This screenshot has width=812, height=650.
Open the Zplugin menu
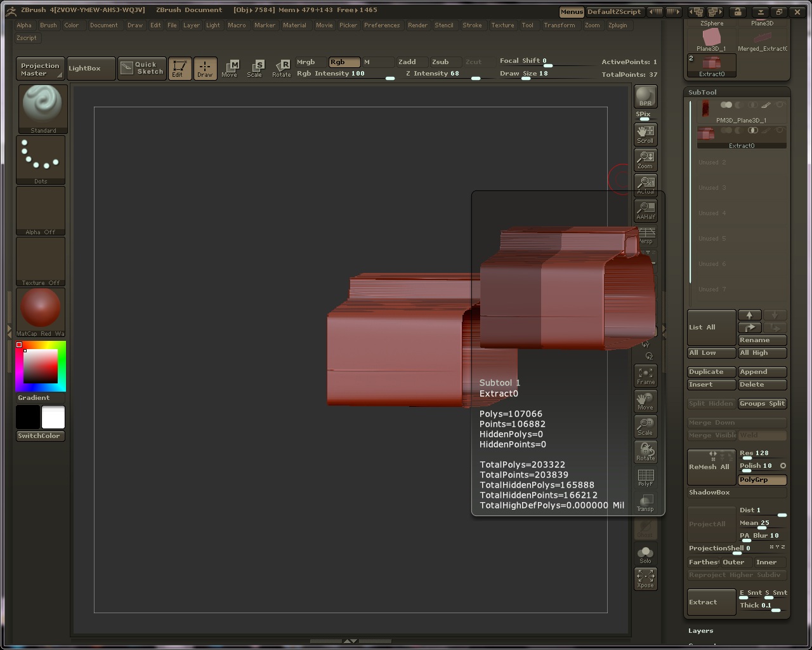pyautogui.click(x=619, y=25)
